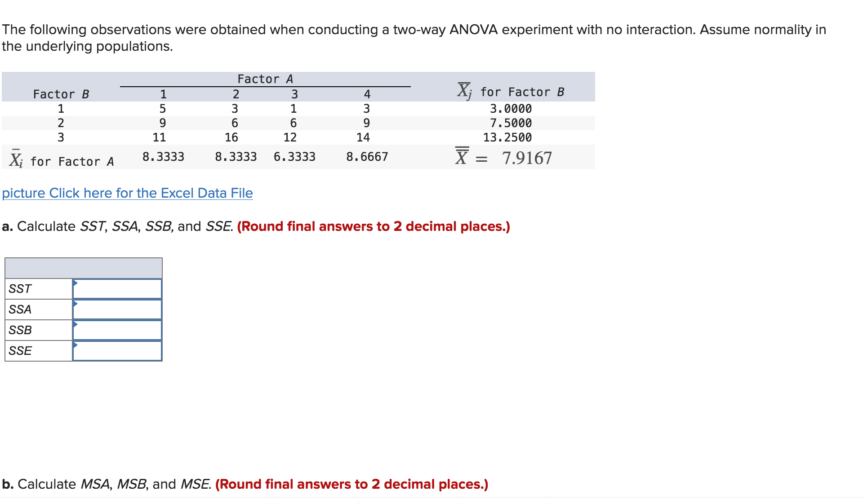Screen dimensions: 863x504
Task: Click the X-bar for Factor B column header
Action: pos(512,90)
